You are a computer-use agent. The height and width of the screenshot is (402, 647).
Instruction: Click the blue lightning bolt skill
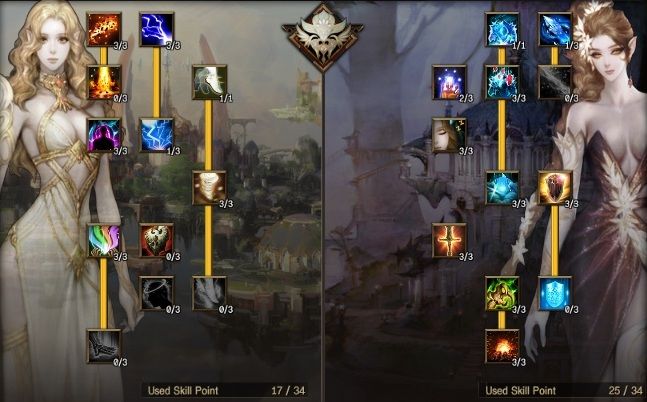tap(157, 30)
